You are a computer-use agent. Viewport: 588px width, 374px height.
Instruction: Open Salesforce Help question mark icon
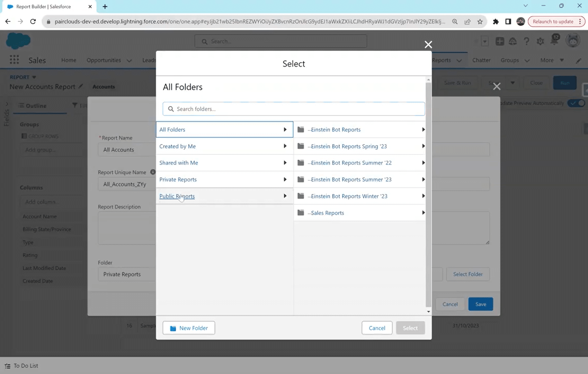click(x=526, y=41)
